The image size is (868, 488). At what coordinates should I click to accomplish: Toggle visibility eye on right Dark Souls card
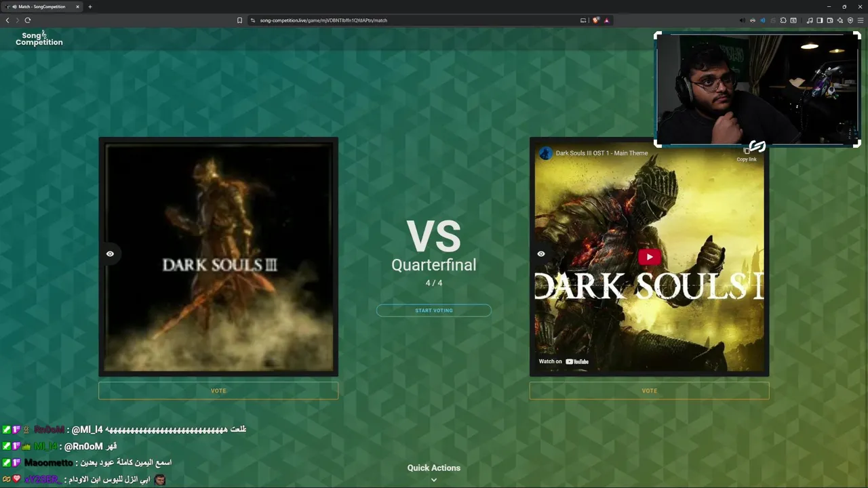click(x=541, y=253)
